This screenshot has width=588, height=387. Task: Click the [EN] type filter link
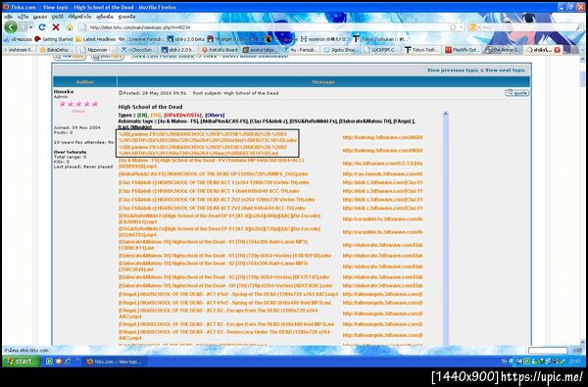(x=142, y=116)
